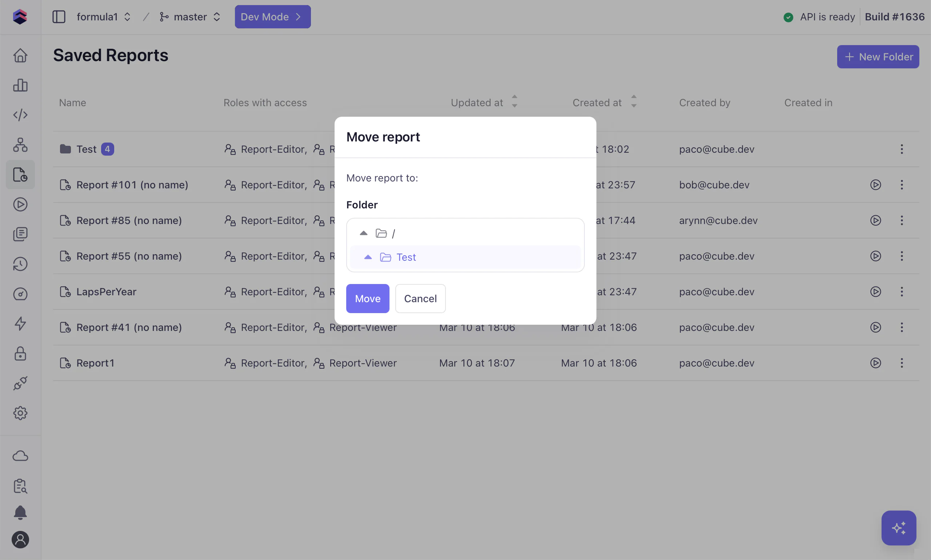Screen dimensions: 931x560
Task: Open the formula1 deployment dropdown
Action: 103,17
